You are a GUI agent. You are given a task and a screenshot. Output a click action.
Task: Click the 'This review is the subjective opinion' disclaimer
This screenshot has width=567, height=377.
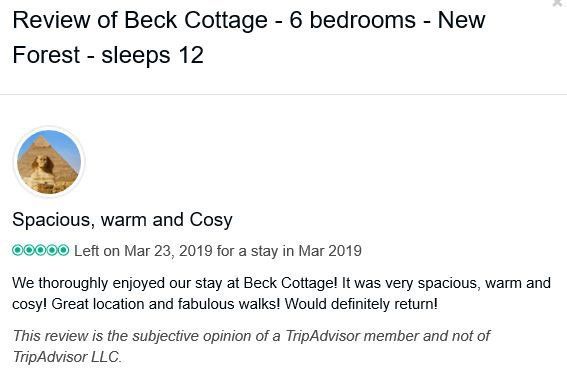coord(251,346)
